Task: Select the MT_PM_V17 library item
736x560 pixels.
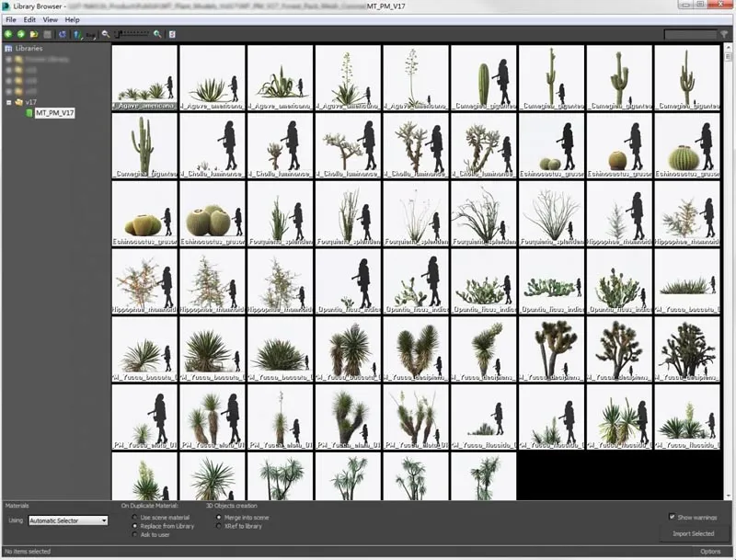Action: click(x=54, y=113)
